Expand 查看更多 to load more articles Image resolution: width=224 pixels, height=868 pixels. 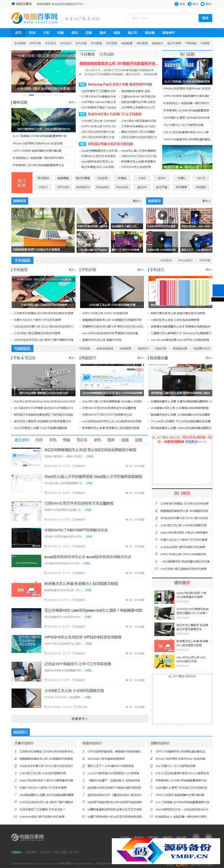point(79,719)
